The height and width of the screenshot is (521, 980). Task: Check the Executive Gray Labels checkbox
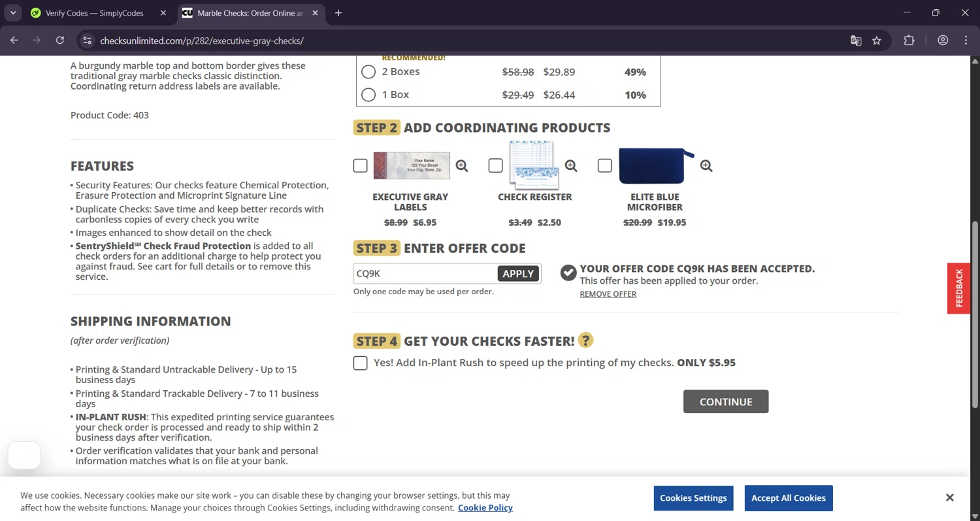[x=360, y=166]
